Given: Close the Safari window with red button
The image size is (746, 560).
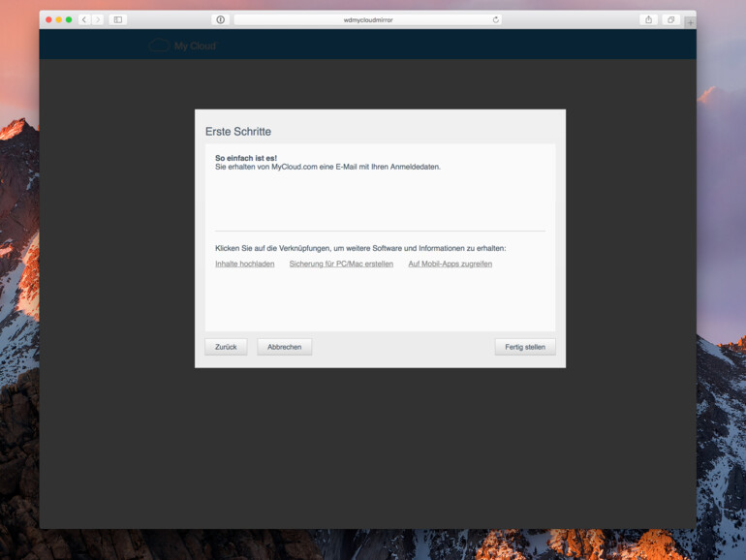Looking at the screenshot, I should (x=48, y=19).
